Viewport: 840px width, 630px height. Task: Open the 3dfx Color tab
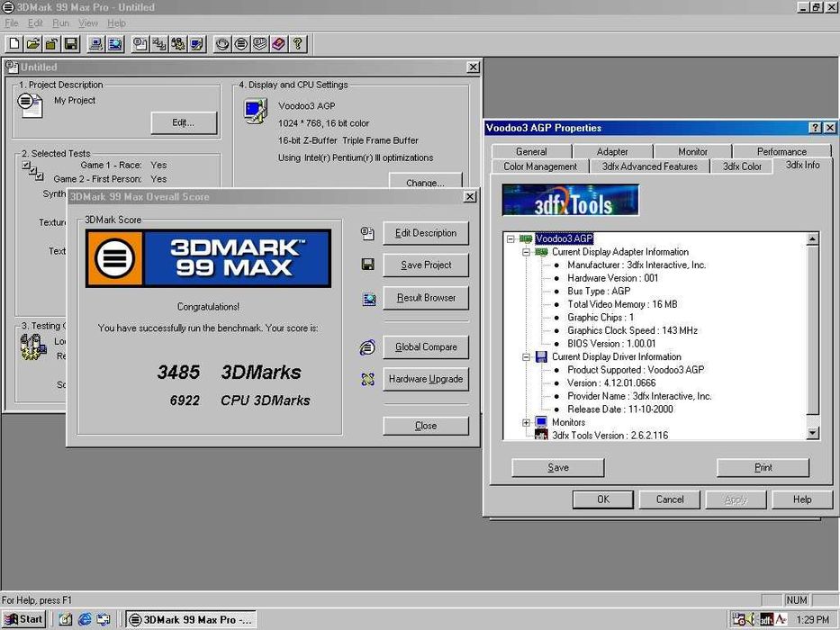click(742, 166)
